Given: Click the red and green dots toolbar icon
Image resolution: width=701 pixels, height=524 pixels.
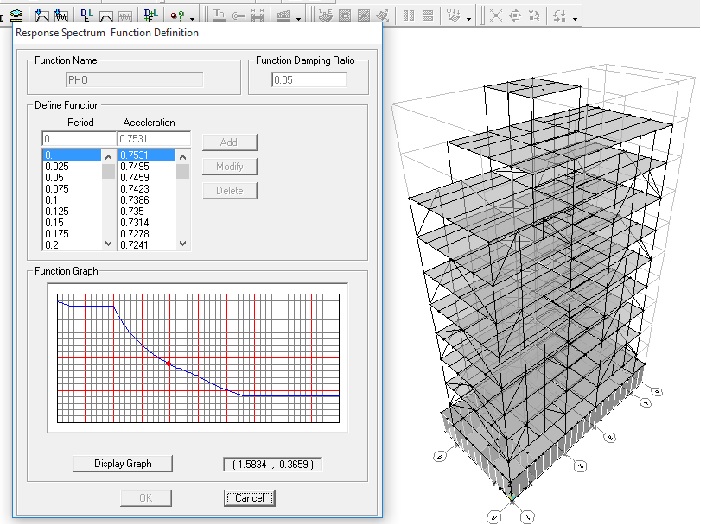Looking at the screenshot, I should coord(178,15).
